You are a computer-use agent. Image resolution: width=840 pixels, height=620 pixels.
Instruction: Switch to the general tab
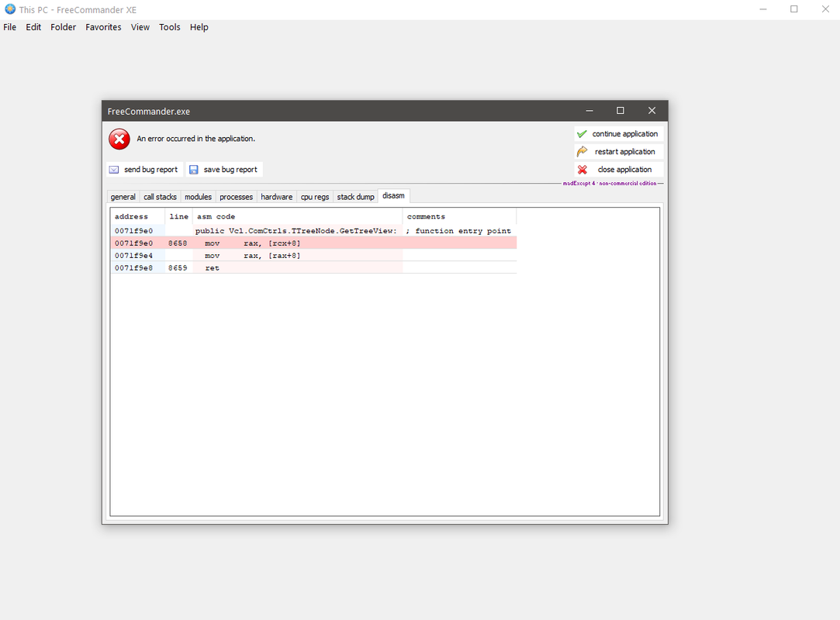123,197
